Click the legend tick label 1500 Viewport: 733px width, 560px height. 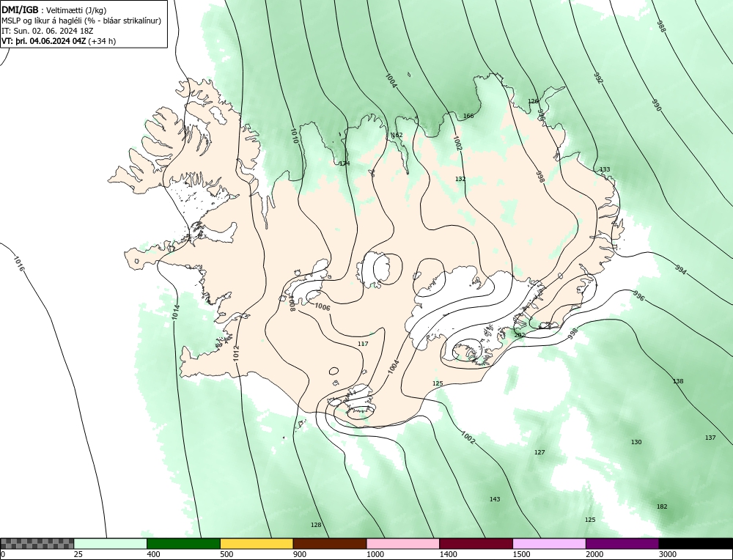521,554
